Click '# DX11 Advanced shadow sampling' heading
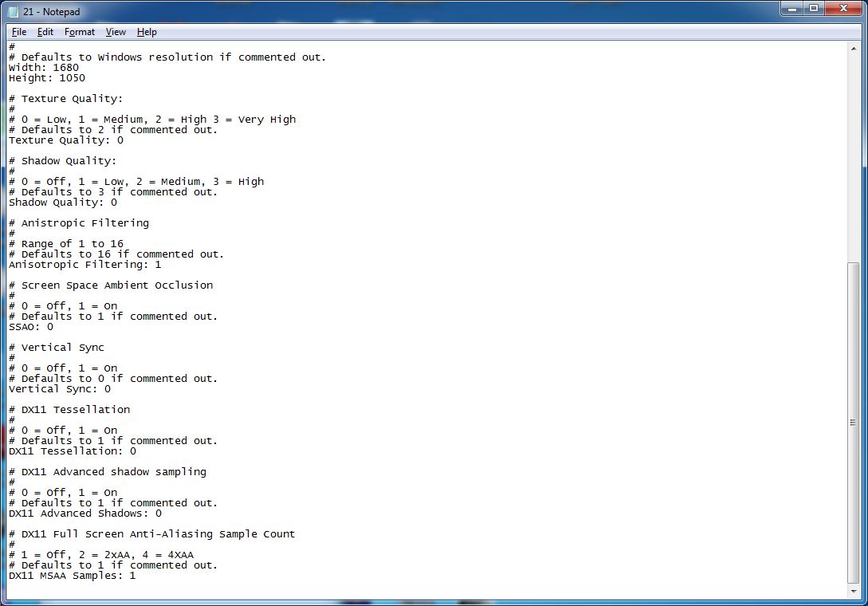 pyautogui.click(x=108, y=471)
